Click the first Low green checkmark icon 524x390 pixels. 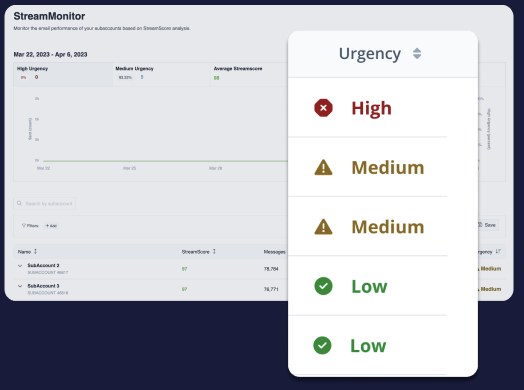(x=323, y=286)
